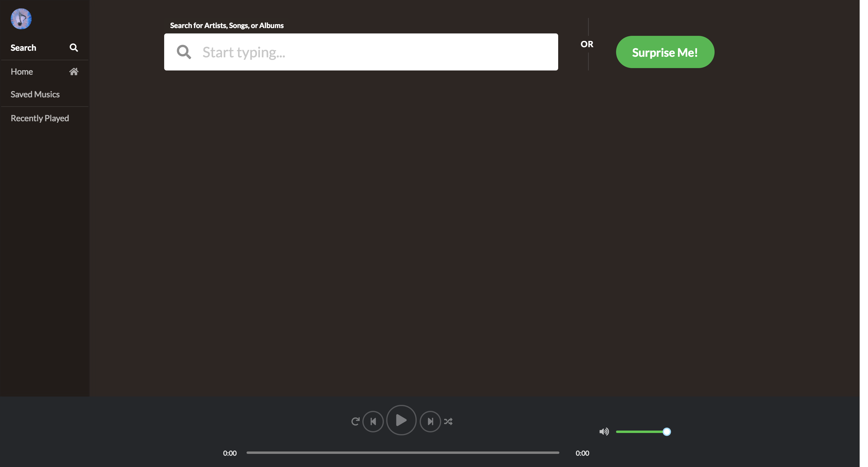Click the Start typing search field
Viewport: 868px width, 467px height.
361,52
